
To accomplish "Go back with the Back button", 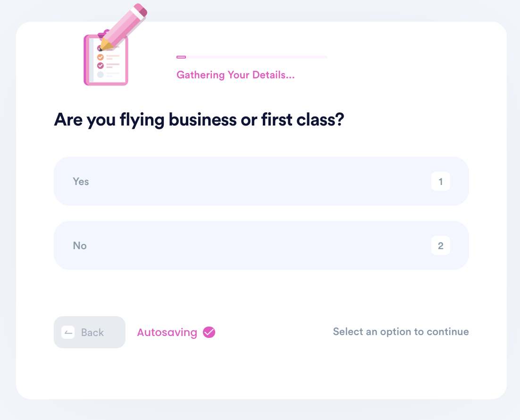I will pyautogui.click(x=90, y=332).
